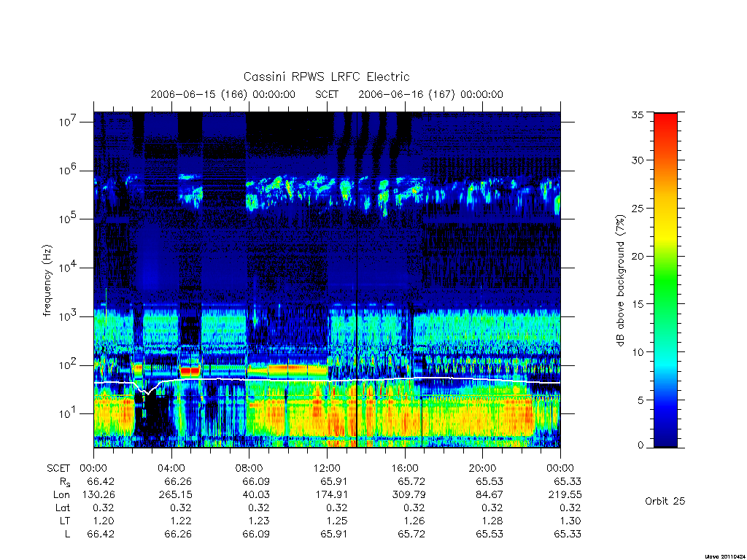The width and height of the screenshot is (747, 560).
Task: Click the 10^1 frequency tick label
Action: (x=69, y=413)
